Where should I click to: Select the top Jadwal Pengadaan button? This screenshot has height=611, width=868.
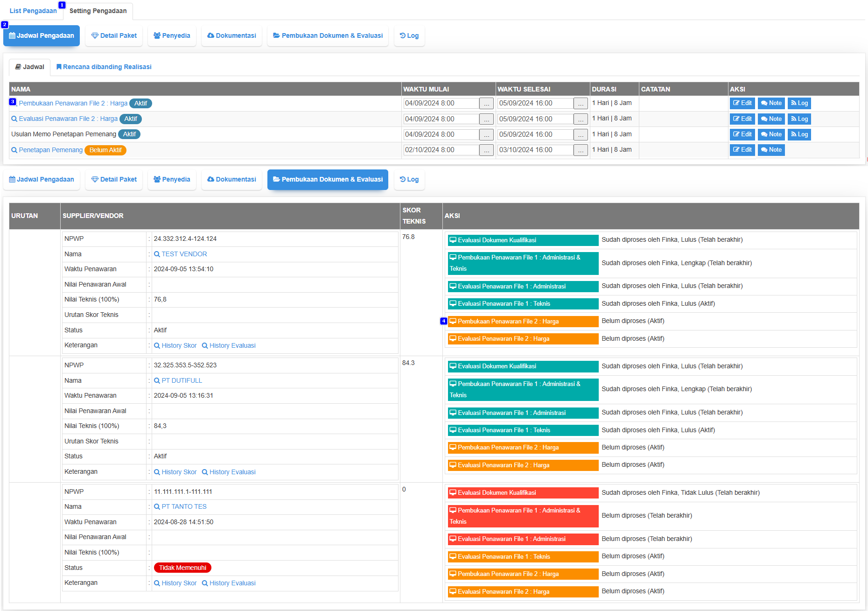(42, 36)
